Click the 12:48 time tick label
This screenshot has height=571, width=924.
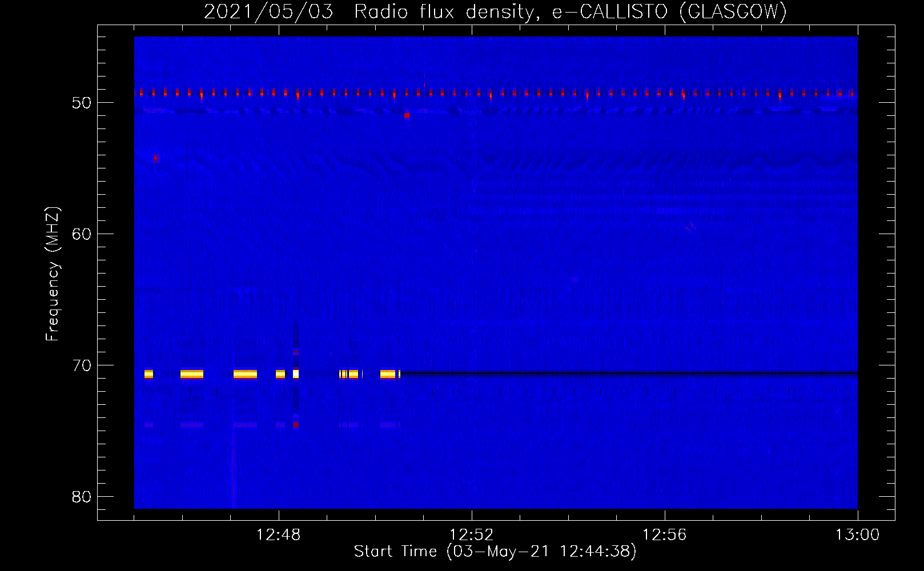tap(278, 535)
